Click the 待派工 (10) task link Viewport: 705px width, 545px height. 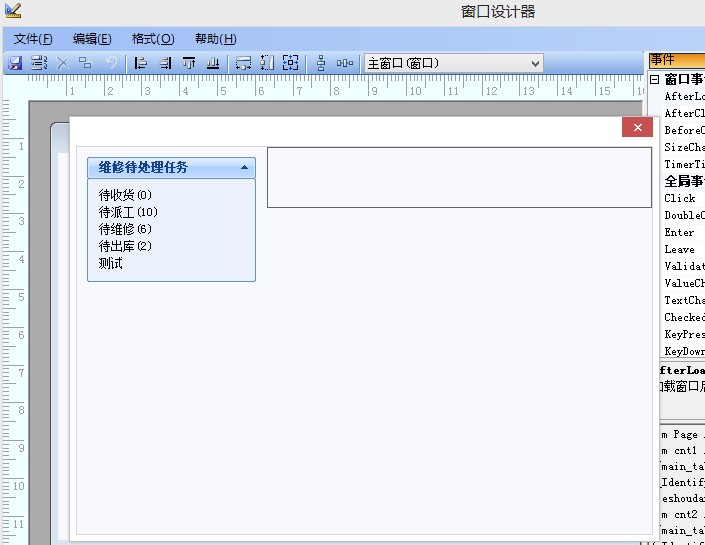click(128, 212)
